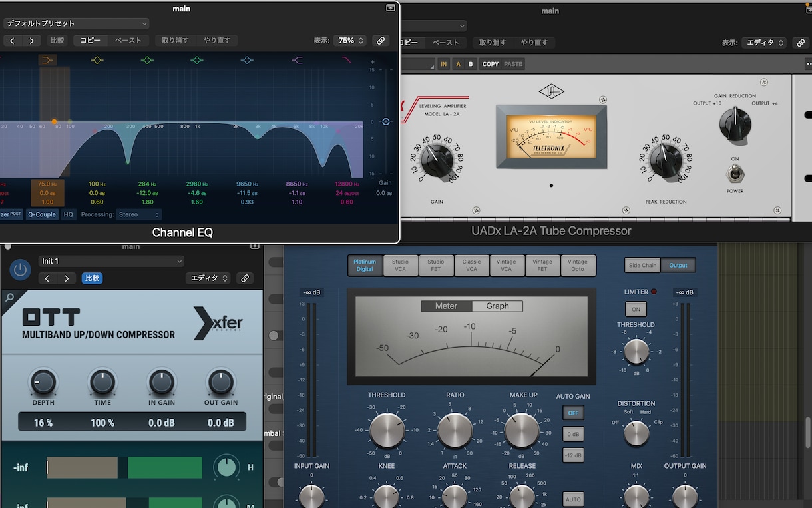Toggle HQ mode in Channel EQ
Image resolution: width=812 pixels, height=508 pixels.
69,214
